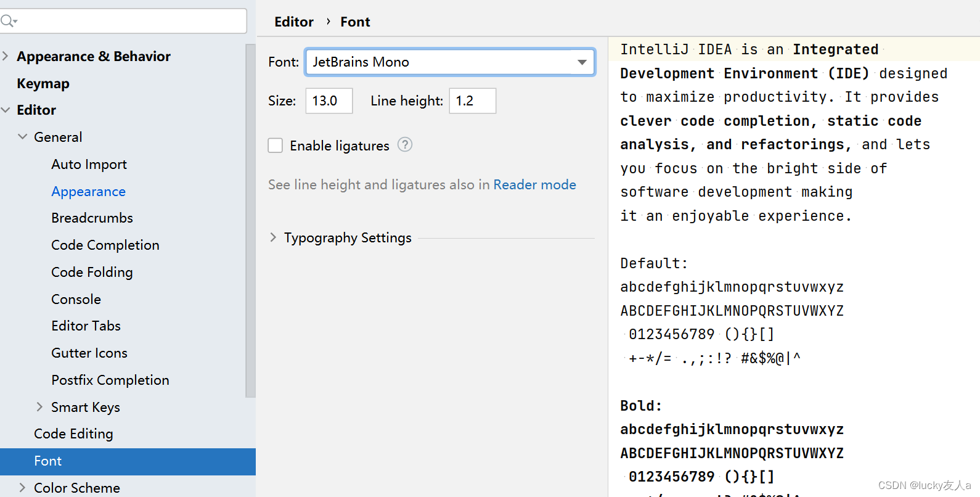
Task: Click the Editor breadcrumb in header
Action: click(294, 22)
